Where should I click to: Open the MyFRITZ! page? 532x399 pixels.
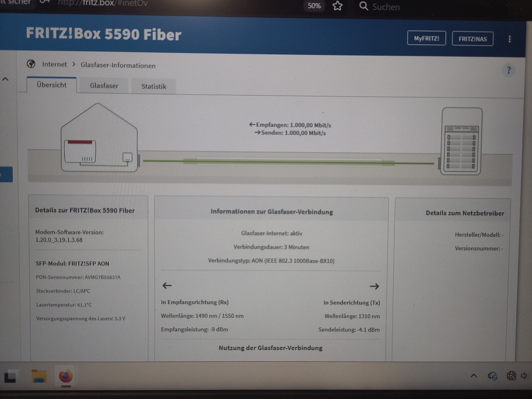click(x=426, y=38)
